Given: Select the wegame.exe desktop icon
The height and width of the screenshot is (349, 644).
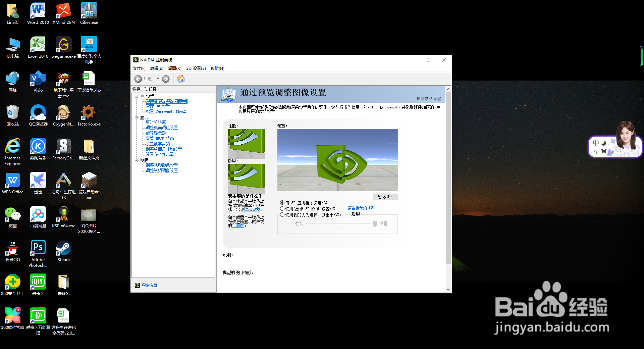Looking at the screenshot, I should coord(63,48).
